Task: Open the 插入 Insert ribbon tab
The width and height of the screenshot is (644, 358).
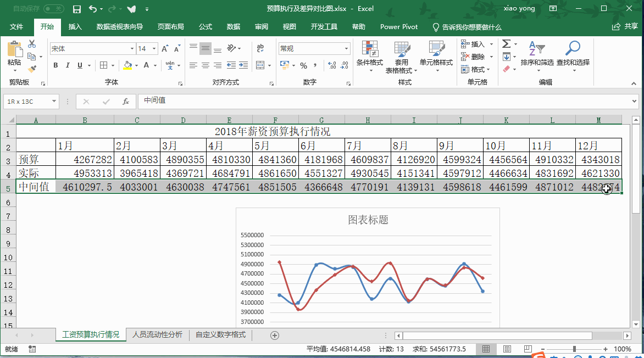Action: [75, 27]
